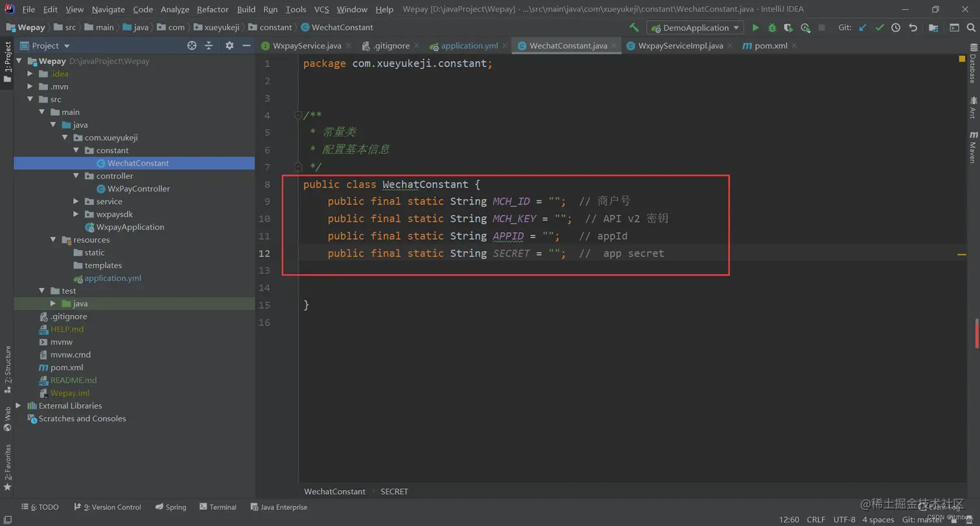Image resolution: width=980 pixels, height=526 pixels.
Task: Select pom.xml in project tree
Action: [x=67, y=367]
